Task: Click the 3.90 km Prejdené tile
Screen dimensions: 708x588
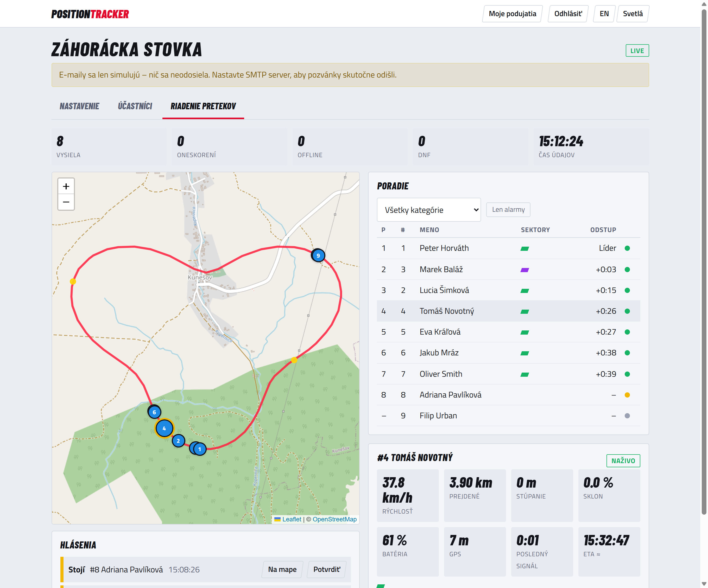Action: (x=475, y=496)
